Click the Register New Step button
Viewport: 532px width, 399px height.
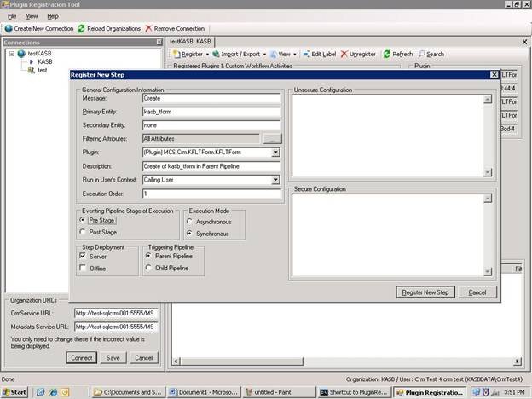click(425, 292)
